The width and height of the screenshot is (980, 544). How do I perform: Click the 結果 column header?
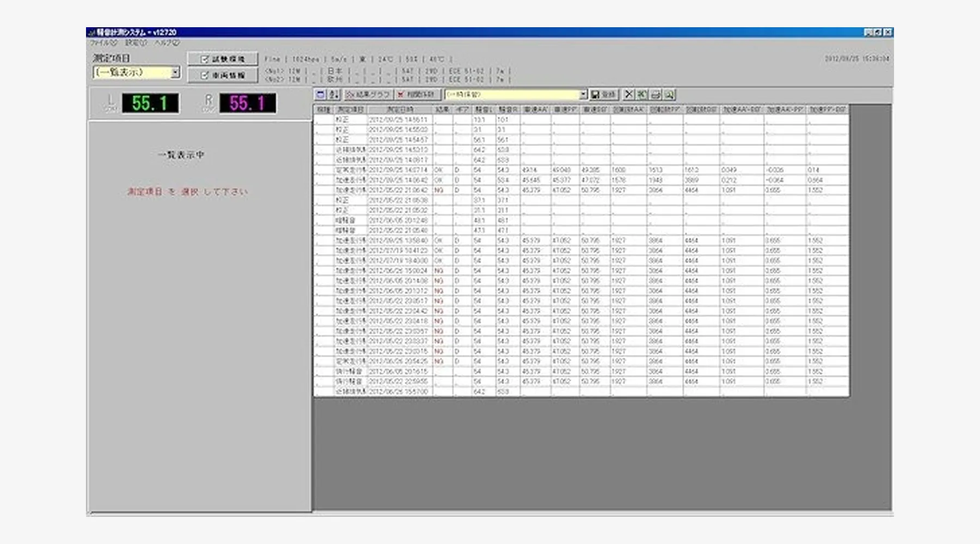pos(442,109)
